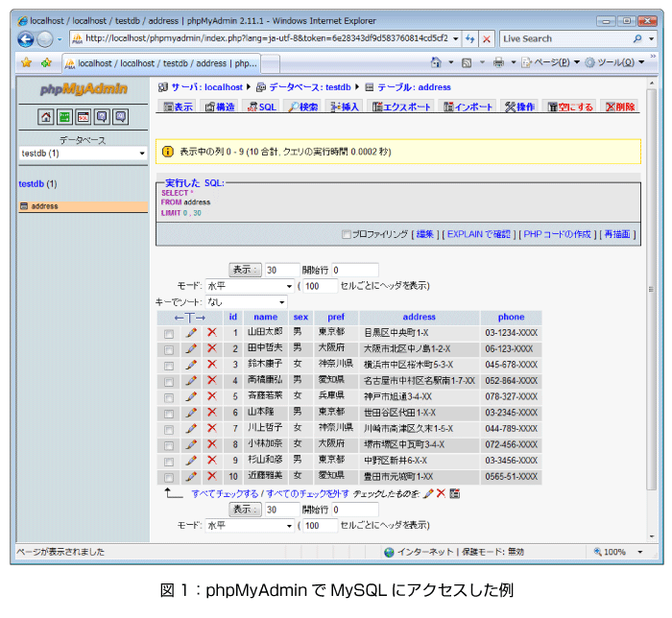The height and width of the screenshot is (618, 672).
Task: Click the Live Search input box
Action: [x=564, y=39]
